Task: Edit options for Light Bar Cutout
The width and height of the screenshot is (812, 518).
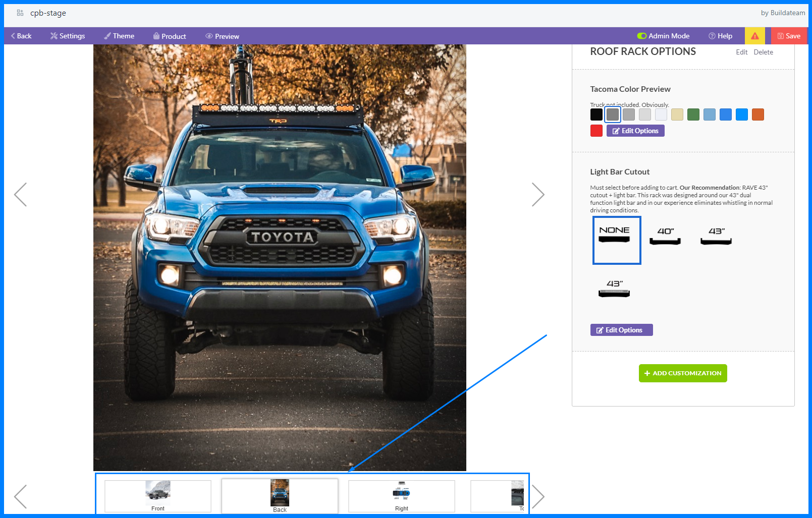Action: 621,330
